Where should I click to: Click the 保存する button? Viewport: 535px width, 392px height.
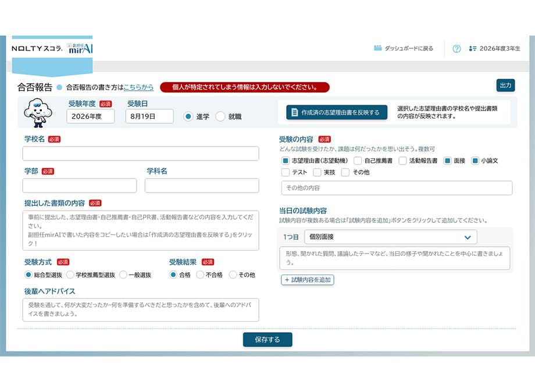coord(267,340)
